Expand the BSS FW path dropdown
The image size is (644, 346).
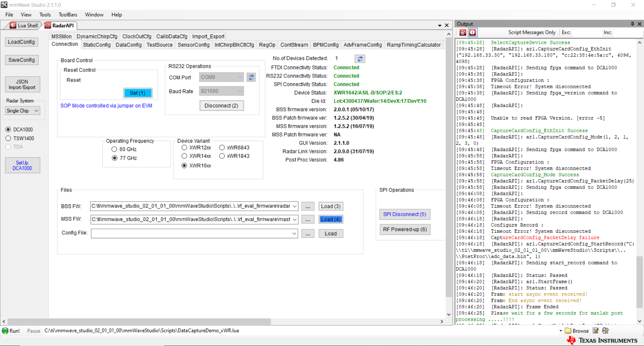click(x=294, y=206)
